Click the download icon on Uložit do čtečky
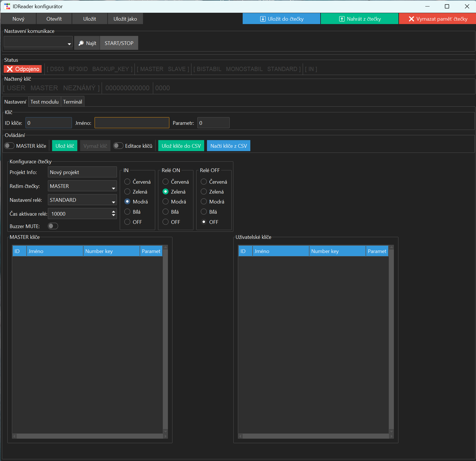This screenshot has width=476, height=461. pyautogui.click(x=263, y=19)
